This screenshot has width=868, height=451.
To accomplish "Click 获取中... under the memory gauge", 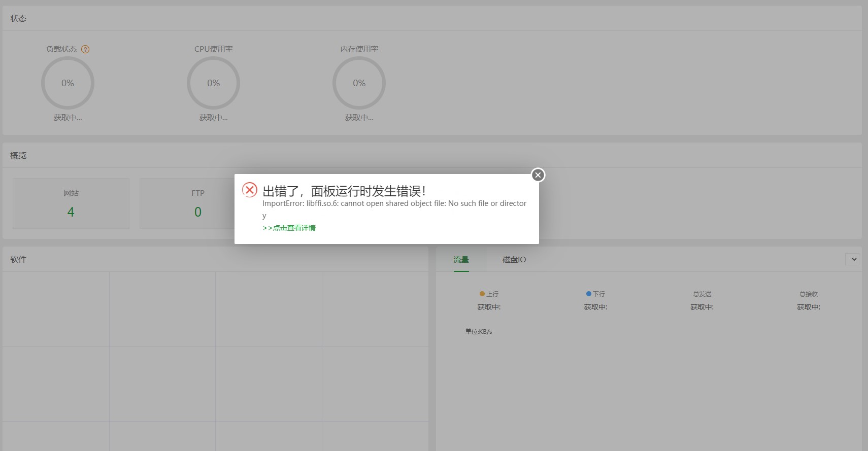I will pyautogui.click(x=359, y=118).
